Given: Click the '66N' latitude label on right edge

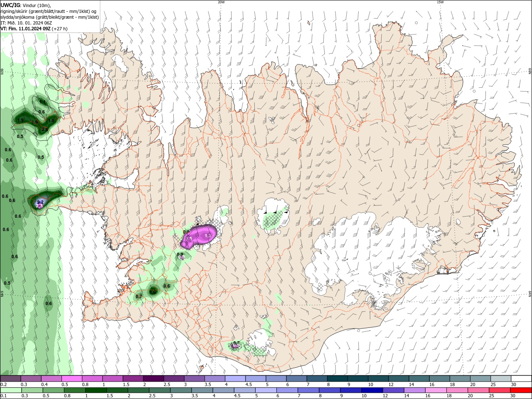Looking at the screenshot, I should [x=530, y=71].
